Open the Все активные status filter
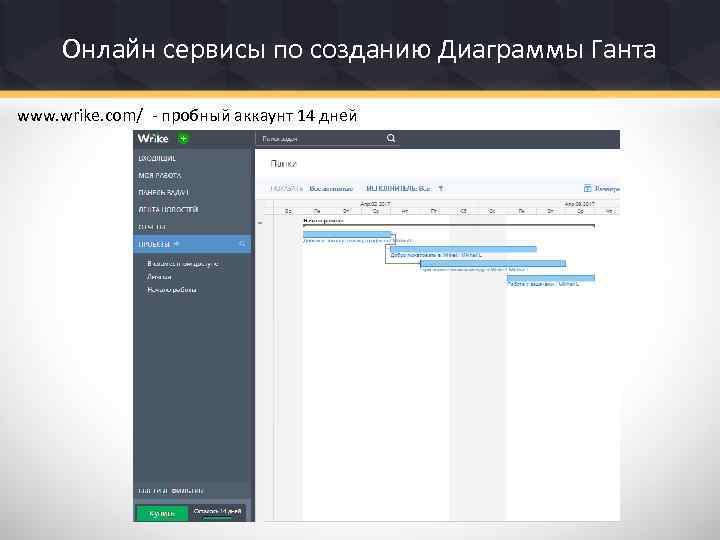720x540 pixels. [x=331, y=189]
